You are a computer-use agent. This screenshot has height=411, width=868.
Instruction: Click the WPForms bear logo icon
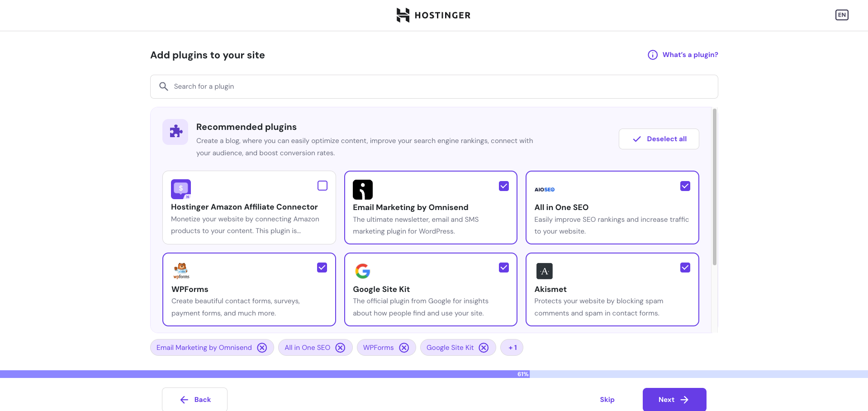(x=181, y=271)
